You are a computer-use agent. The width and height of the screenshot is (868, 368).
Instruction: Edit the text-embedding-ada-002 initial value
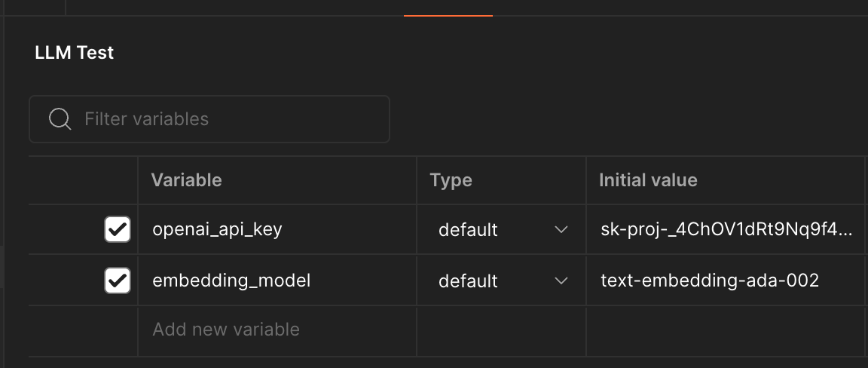(x=710, y=281)
